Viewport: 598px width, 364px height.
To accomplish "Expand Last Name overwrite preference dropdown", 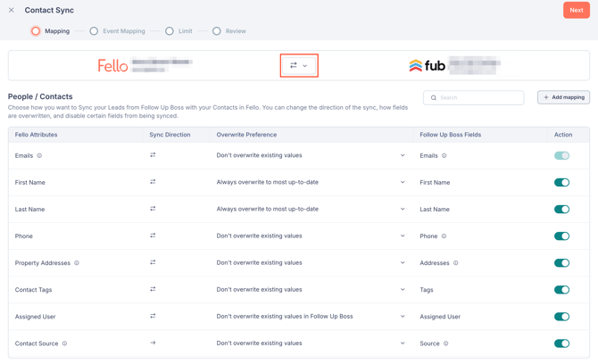I will pyautogui.click(x=311, y=209).
